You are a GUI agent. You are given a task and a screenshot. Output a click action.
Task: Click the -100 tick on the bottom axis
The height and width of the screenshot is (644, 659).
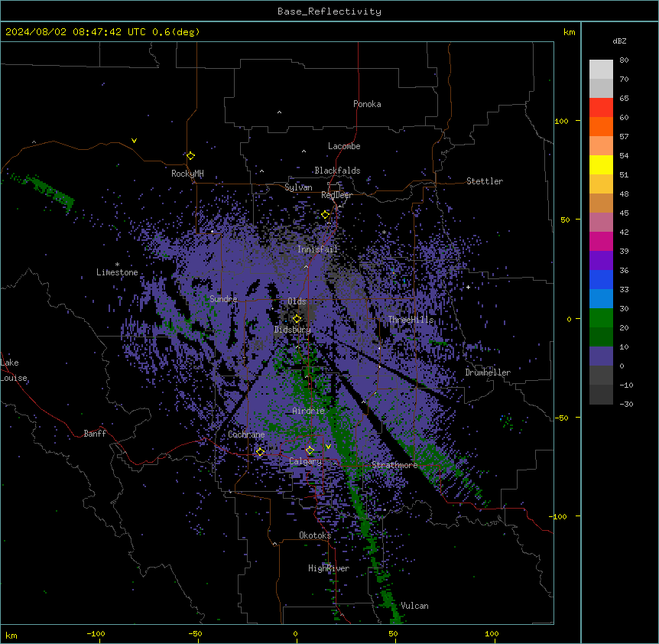tap(96, 633)
